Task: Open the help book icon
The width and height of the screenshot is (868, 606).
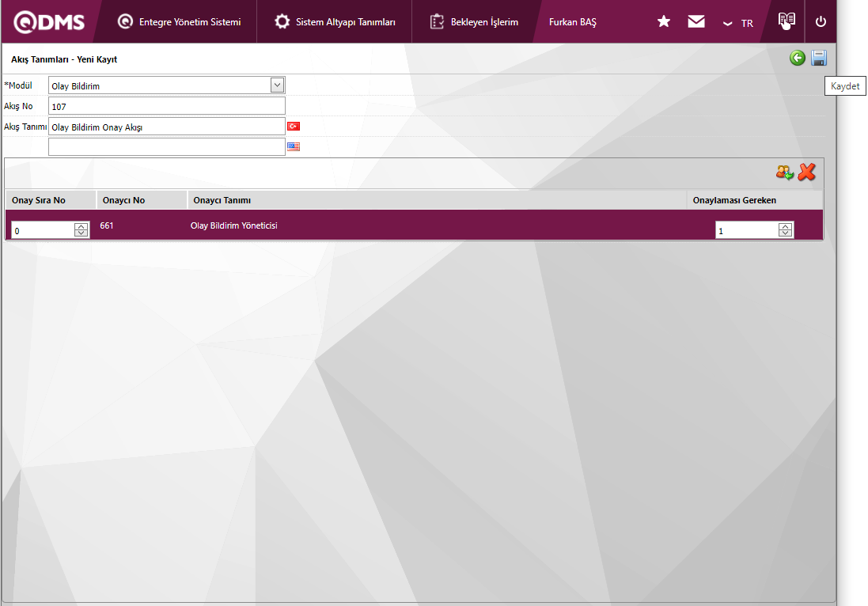Action: tap(787, 21)
